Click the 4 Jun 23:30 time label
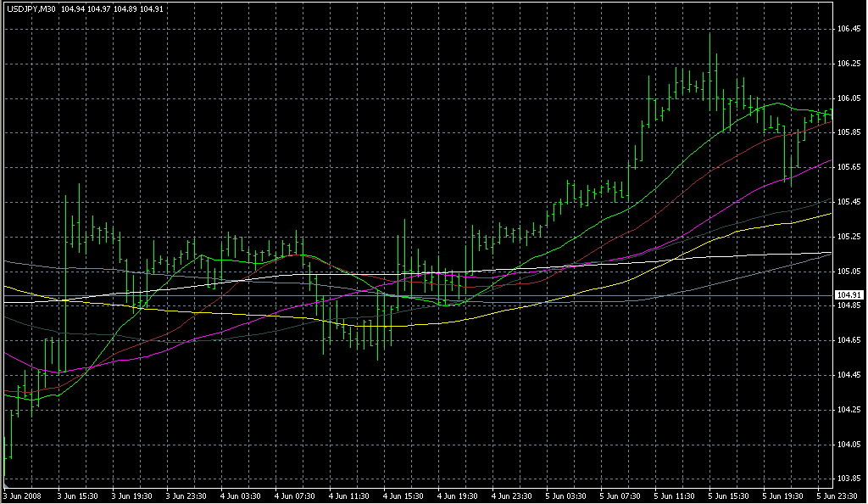The image size is (868, 504). point(513,495)
